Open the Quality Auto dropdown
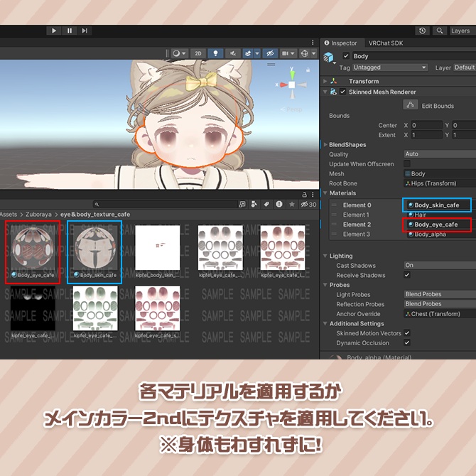The width and height of the screenshot is (476, 476). coord(440,154)
